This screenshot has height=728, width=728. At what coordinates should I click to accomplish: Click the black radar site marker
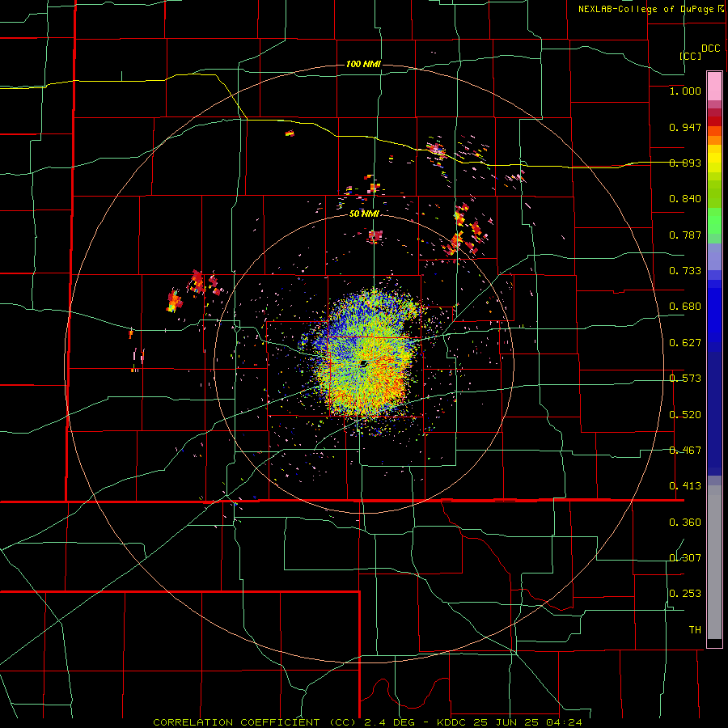[363, 363]
